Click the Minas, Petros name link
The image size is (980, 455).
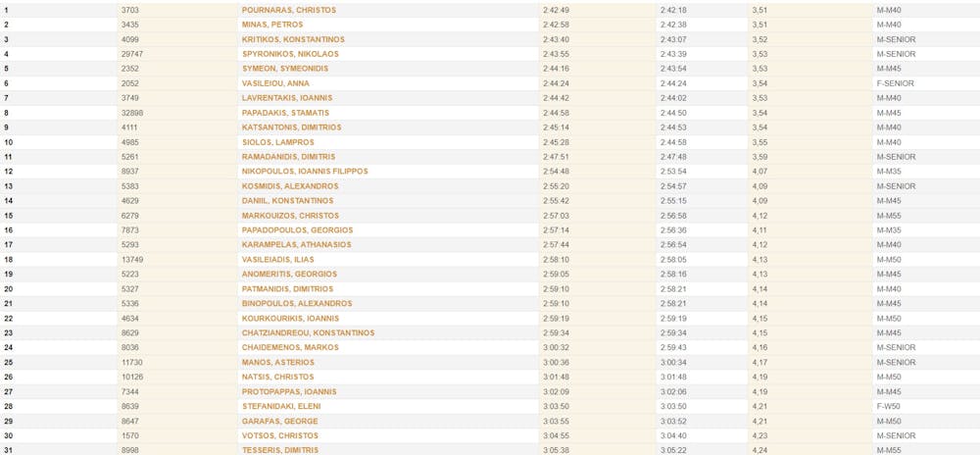(x=272, y=25)
